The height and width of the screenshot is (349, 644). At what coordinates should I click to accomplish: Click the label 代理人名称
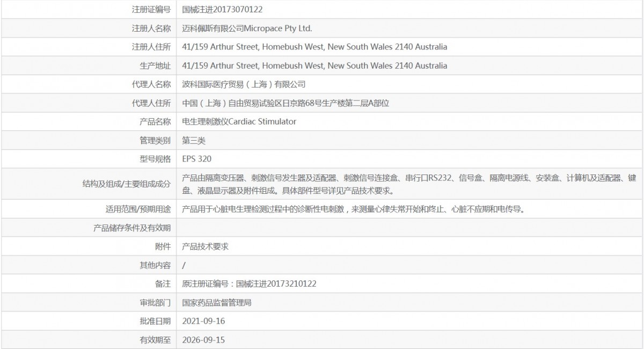(151, 84)
